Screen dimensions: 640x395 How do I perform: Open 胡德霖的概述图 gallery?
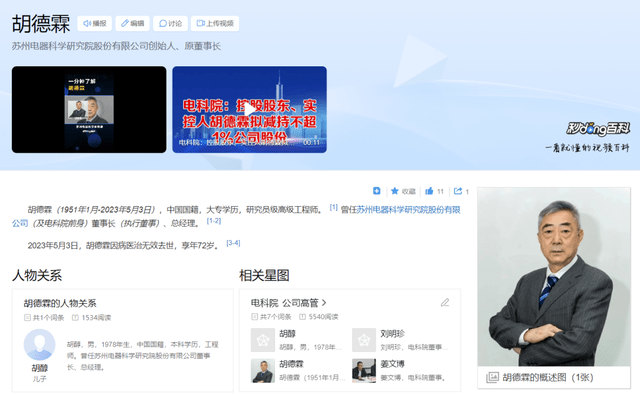pos(554,377)
